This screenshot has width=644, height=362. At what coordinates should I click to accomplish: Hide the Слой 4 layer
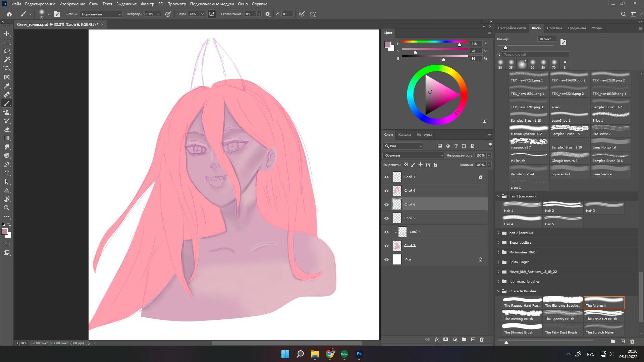tap(386, 191)
